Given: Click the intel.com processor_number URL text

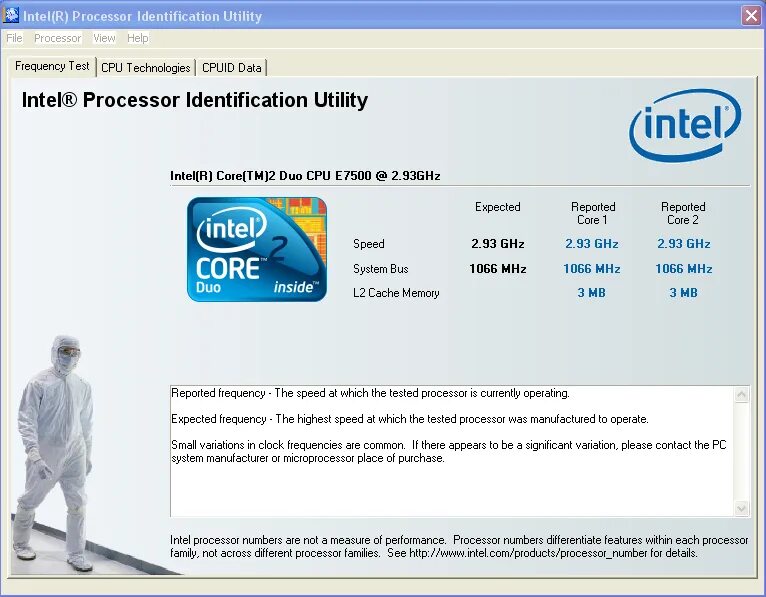Looking at the screenshot, I should pos(529,553).
